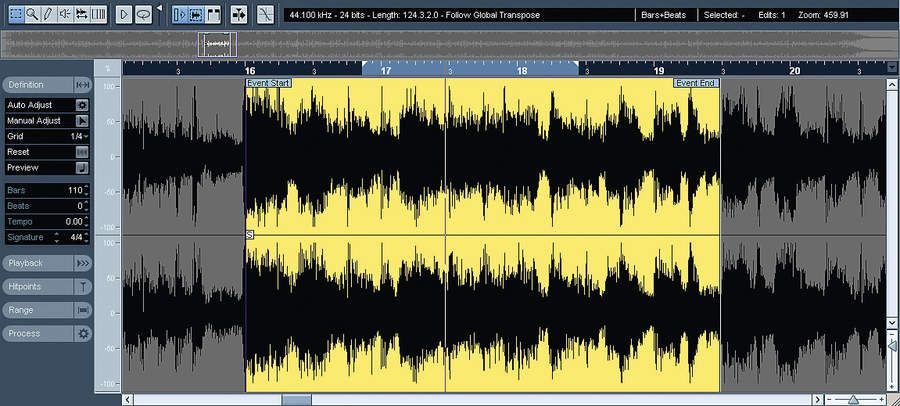Click the S snap point flag

click(250, 234)
